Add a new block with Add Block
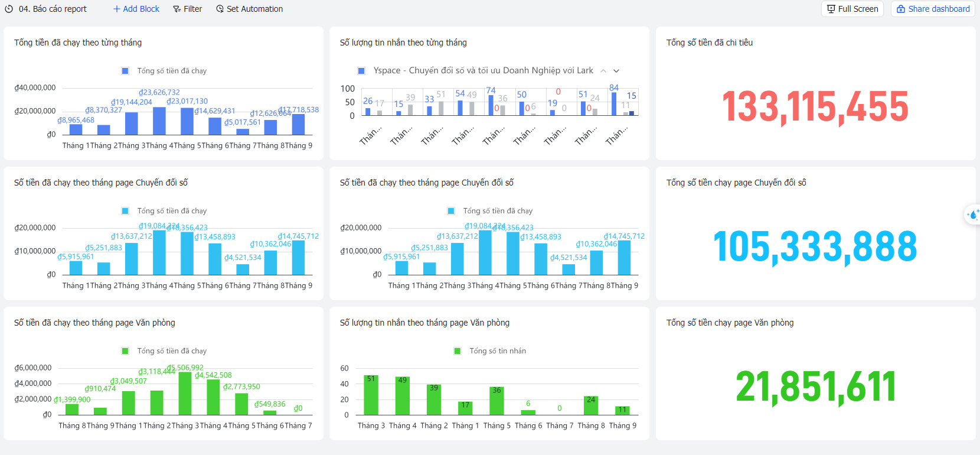The height and width of the screenshot is (455, 980). pos(136,9)
